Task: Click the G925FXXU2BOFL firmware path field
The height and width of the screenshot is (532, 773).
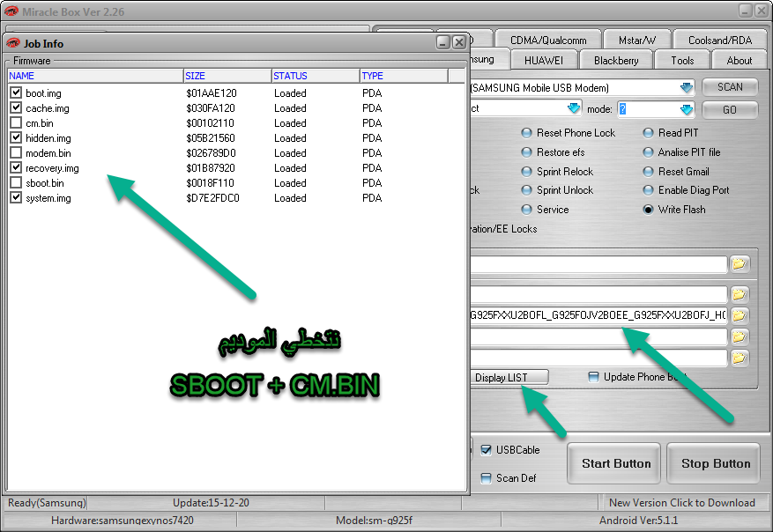Action: 598,315
